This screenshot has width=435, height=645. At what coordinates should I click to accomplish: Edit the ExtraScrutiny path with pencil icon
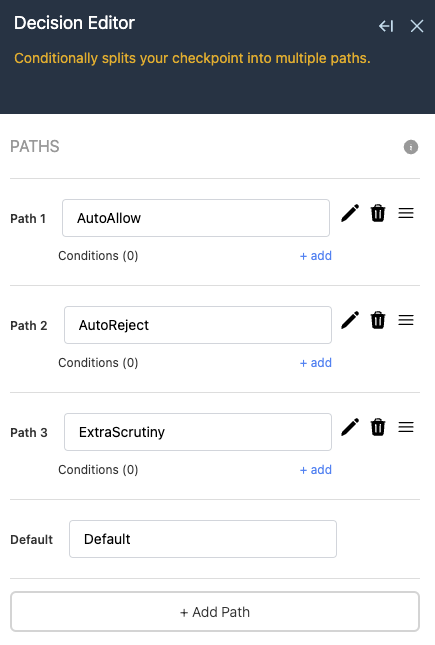(x=350, y=427)
